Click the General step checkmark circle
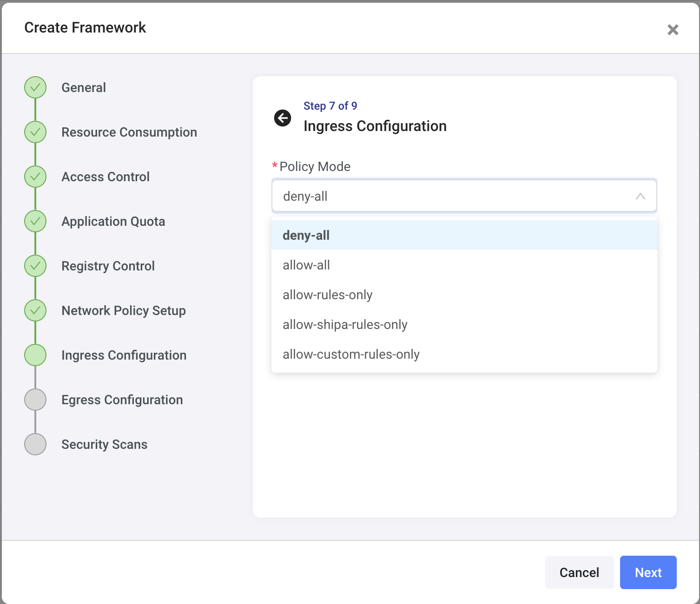This screenshot has height=604, width=700. click(35, 87)
